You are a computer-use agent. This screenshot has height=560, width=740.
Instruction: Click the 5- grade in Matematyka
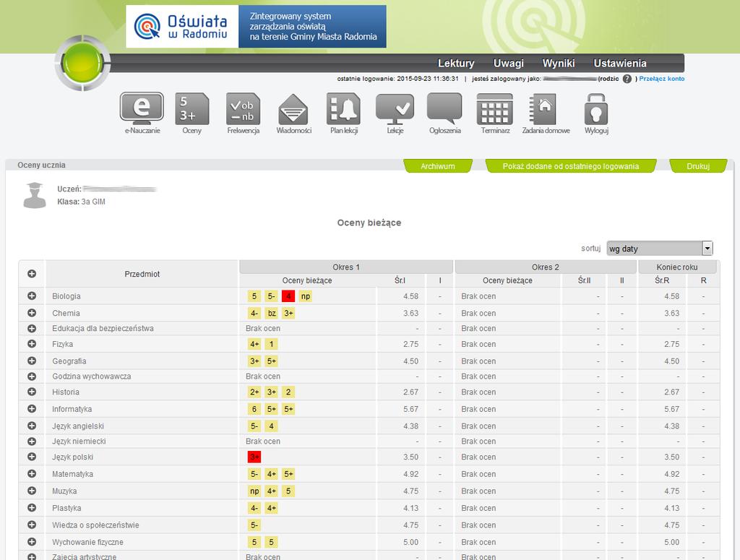coord(254,474)
